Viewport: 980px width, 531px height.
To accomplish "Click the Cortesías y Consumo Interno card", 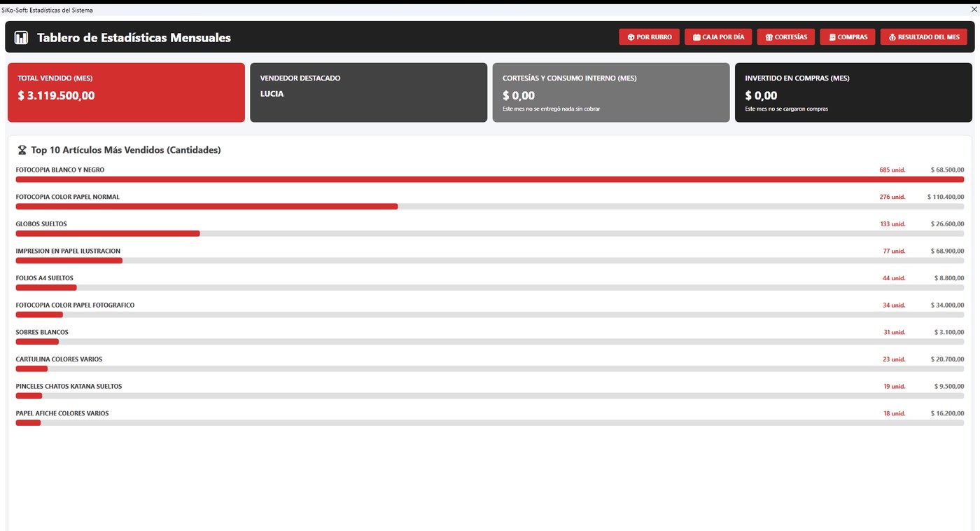I will [611, 92].
